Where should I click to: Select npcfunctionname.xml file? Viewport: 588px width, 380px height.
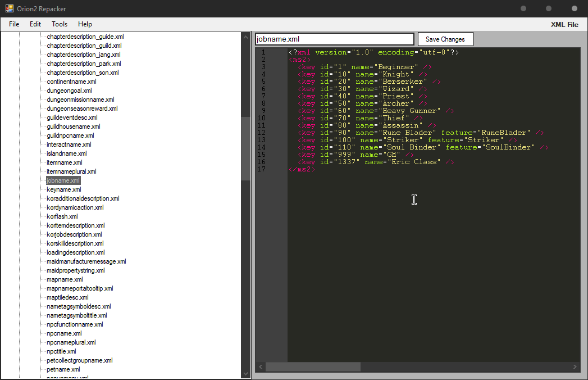[x=75, y=325]
